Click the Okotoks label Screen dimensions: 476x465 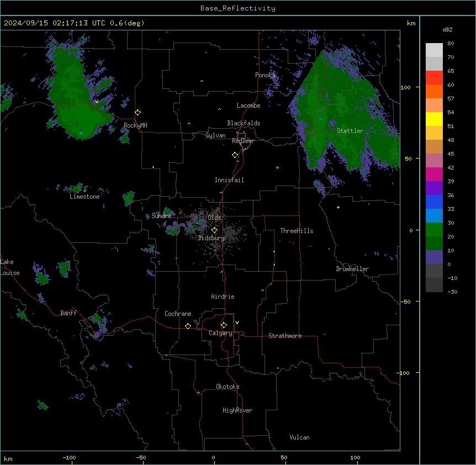(228, 387)
